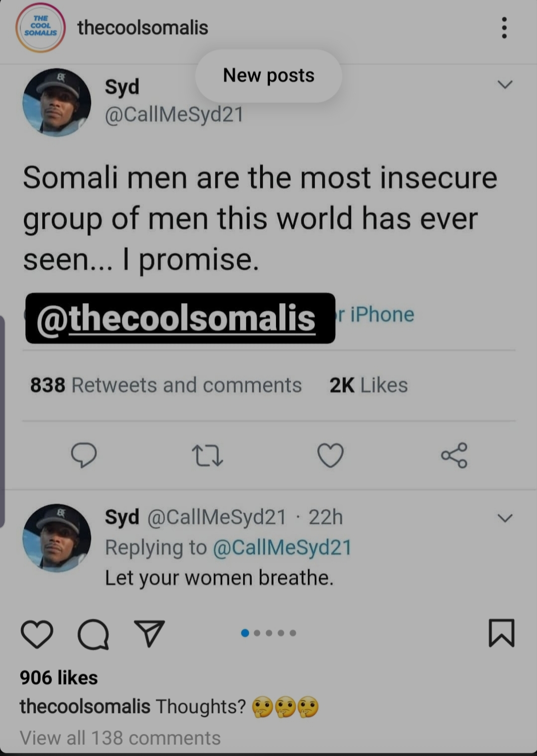The width and height of the screenshot is (537, 756).
Task: Expand chevron beside main Syd tweet
Action: (505, 84)
